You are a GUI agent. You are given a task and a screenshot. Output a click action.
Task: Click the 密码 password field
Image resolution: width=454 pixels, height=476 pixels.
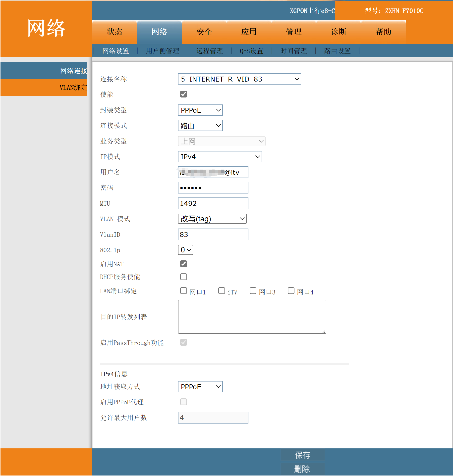[213, 188]
